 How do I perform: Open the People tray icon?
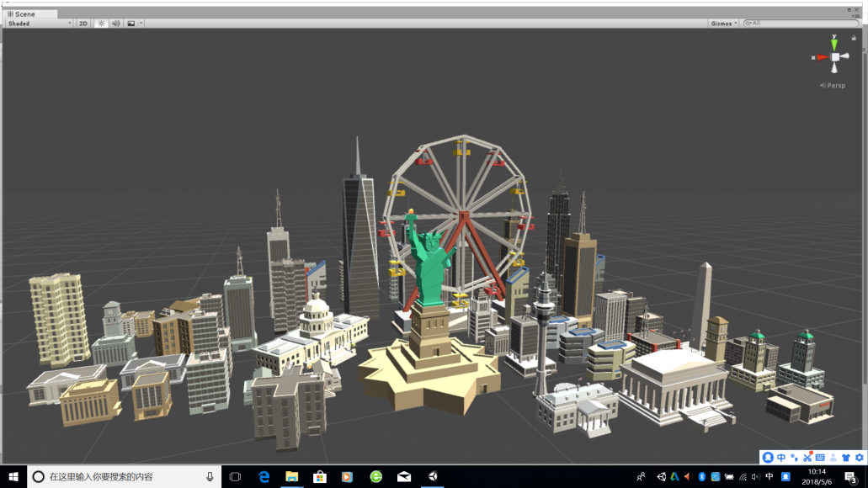[641, 476]
